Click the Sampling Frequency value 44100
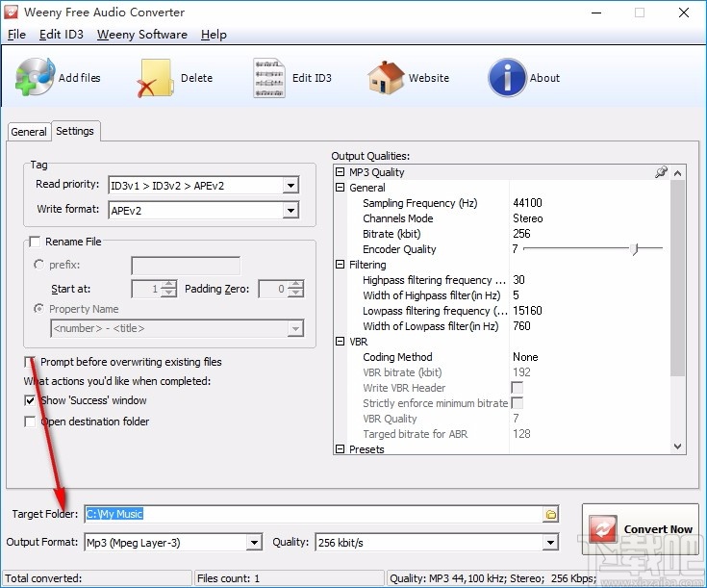The image size is (707, 588). click(527, 203)
